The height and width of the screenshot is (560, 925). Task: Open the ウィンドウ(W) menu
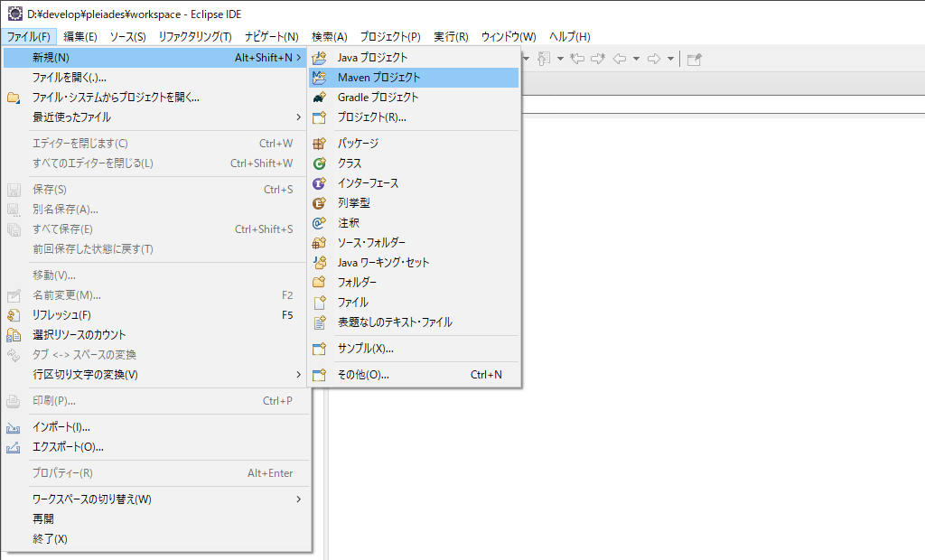click(x=509, y=37)
